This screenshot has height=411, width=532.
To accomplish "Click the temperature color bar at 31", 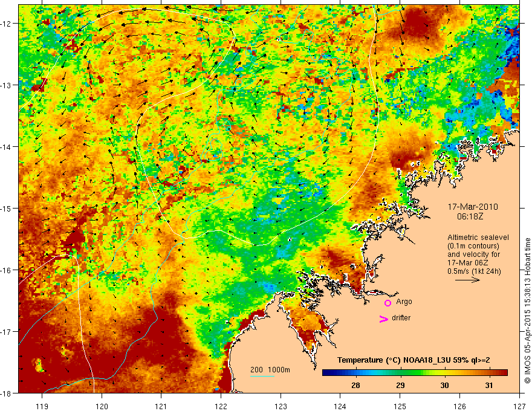I will (489, 373).
